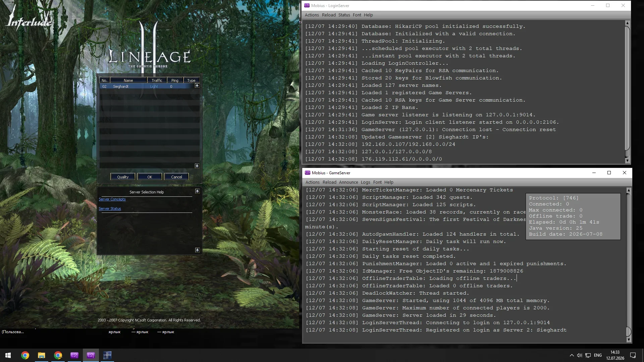The image size is (644, 362).
Task: Click the '176.119.112.61/0.0.0.0/0' log line
Action: [373, 159]
